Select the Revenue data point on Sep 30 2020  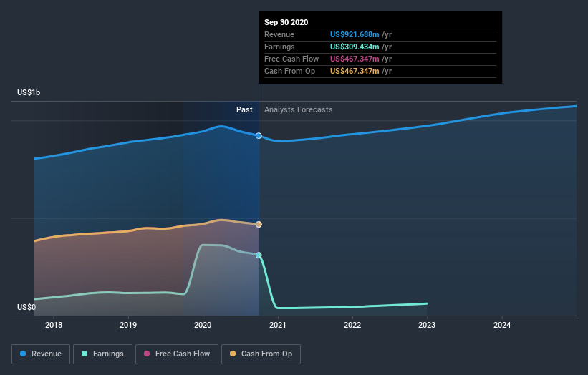click(259, 135)
